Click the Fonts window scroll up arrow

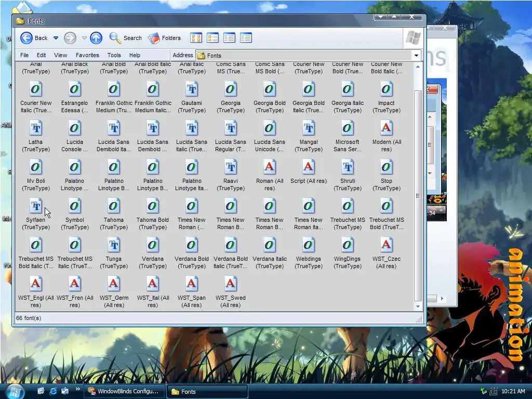point(418,66)
